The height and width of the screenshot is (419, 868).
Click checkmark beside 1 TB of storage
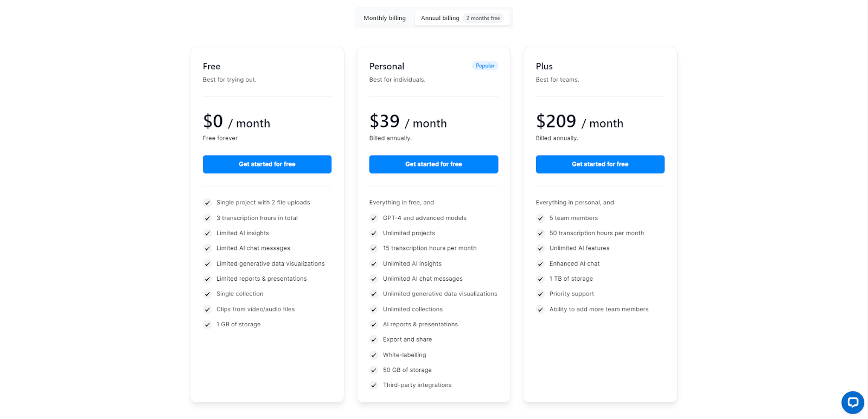tap(540, 279)
